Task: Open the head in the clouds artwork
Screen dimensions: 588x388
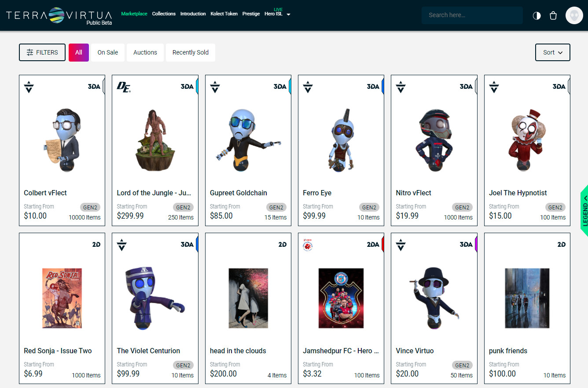Action: [248, 298]
